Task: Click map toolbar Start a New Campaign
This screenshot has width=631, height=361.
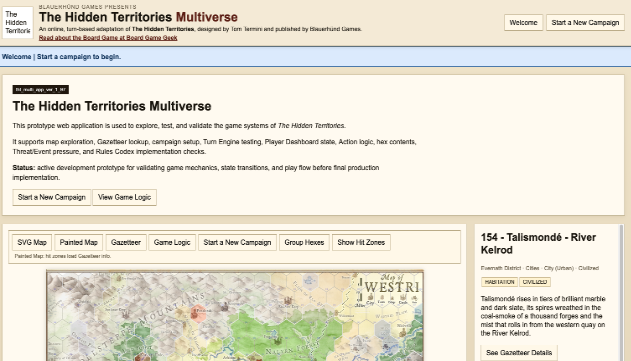Action: pos(237,242)
